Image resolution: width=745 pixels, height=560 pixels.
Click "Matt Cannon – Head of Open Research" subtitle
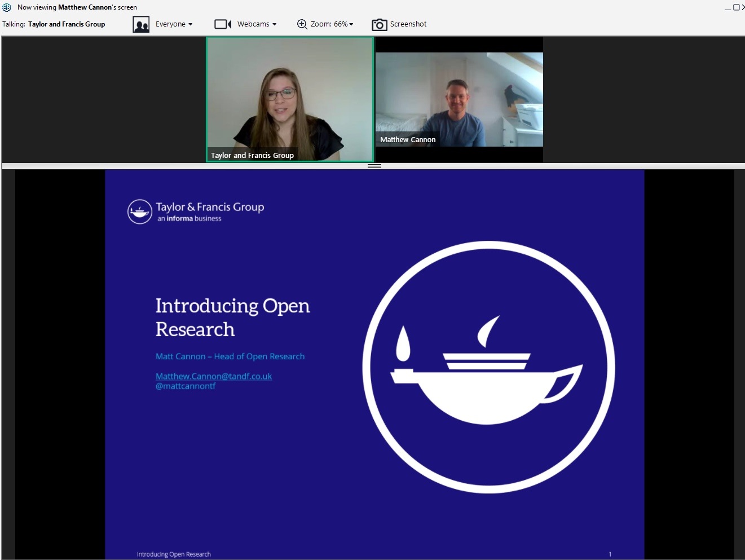[x=230, y=356]
